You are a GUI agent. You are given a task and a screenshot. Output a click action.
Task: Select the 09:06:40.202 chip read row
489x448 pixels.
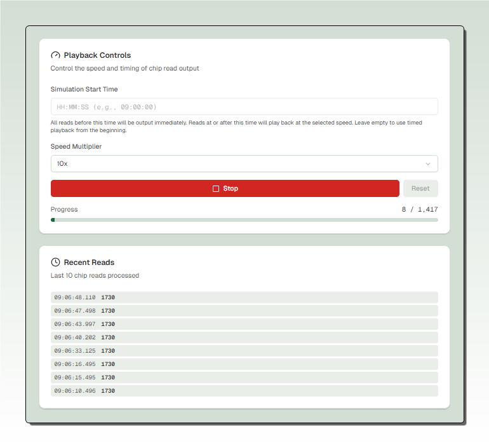244,337
